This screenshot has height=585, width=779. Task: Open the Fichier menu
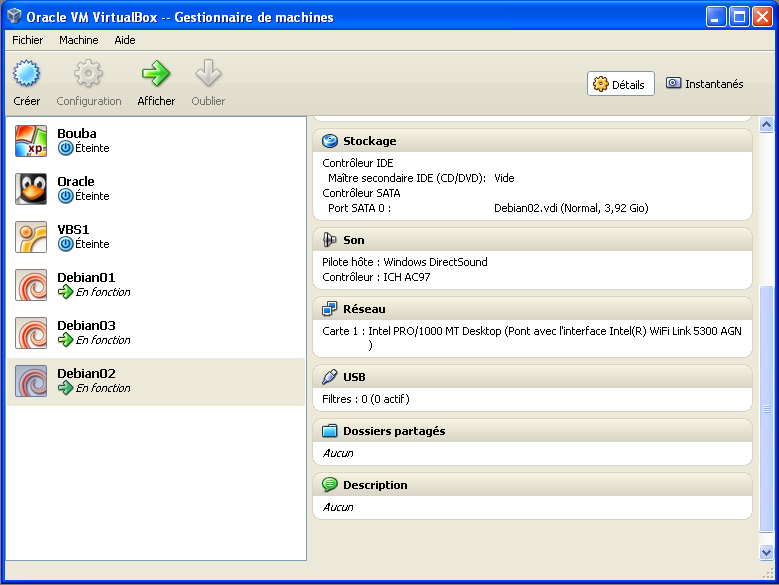27,40
